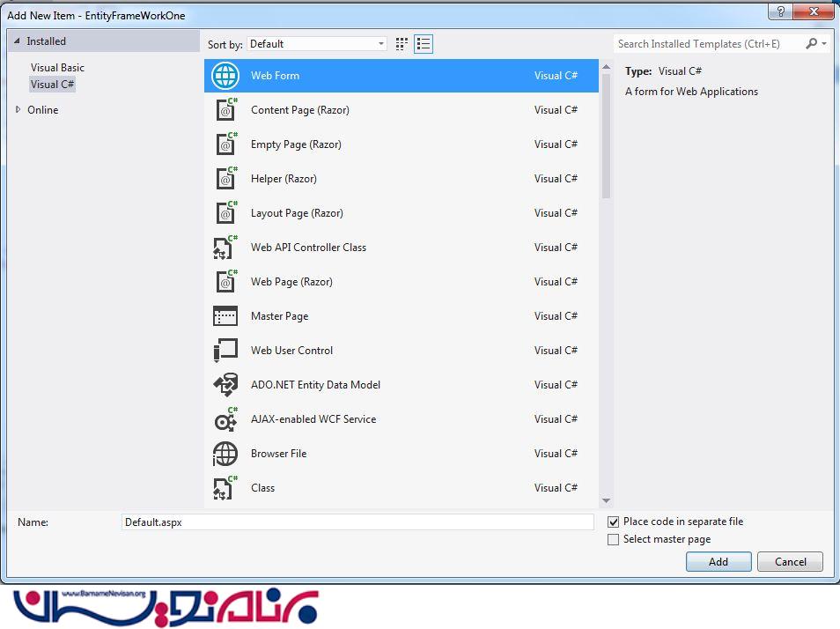This screenshot has width=840, height=629.
Task: Select the Web Form globe icon
Action: click(x=225, y=76)
